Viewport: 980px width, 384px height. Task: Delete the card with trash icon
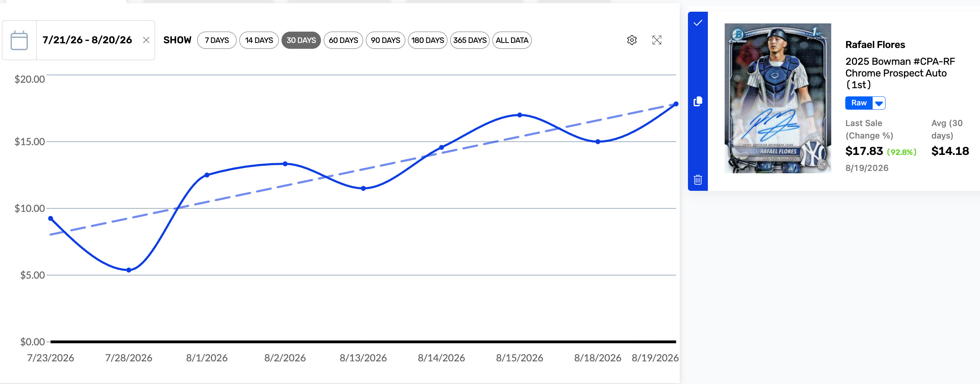[x=698, y=180]
